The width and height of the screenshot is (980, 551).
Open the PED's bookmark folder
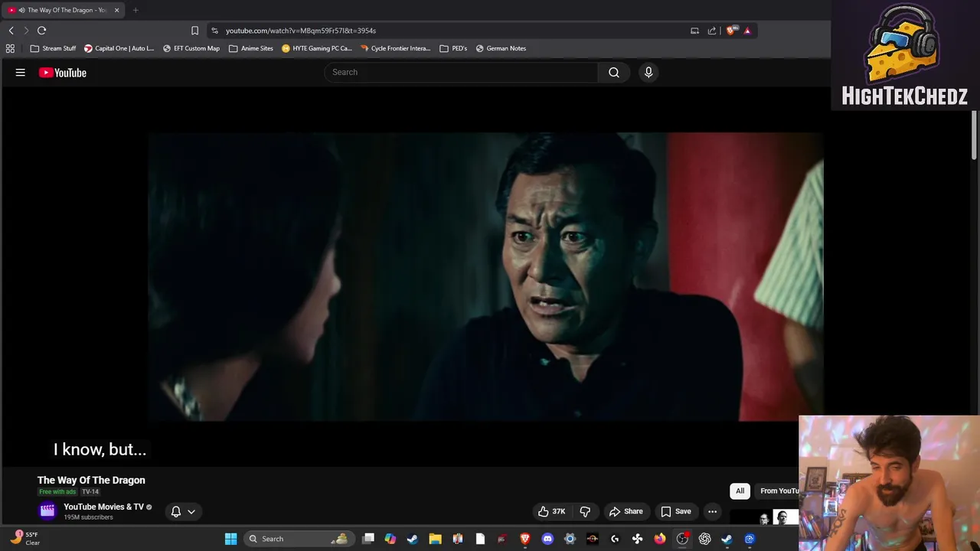pyautogui.click(x=453, y=48)
